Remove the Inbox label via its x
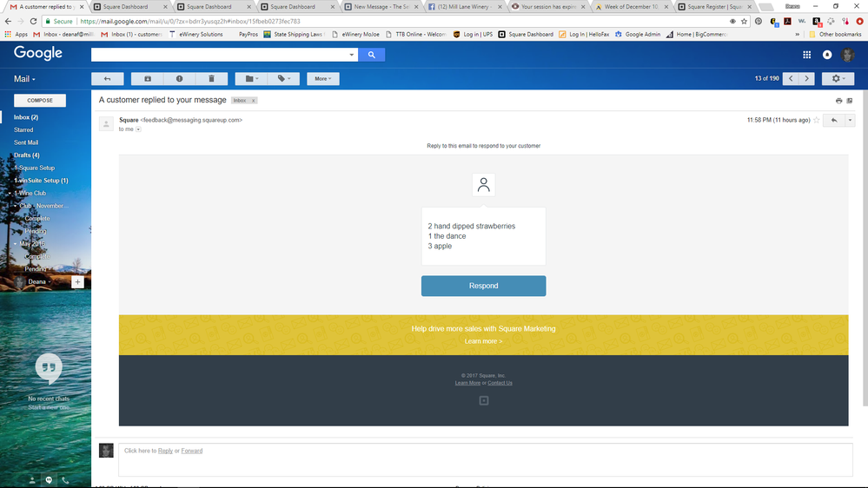 click(x=253, y=101)
